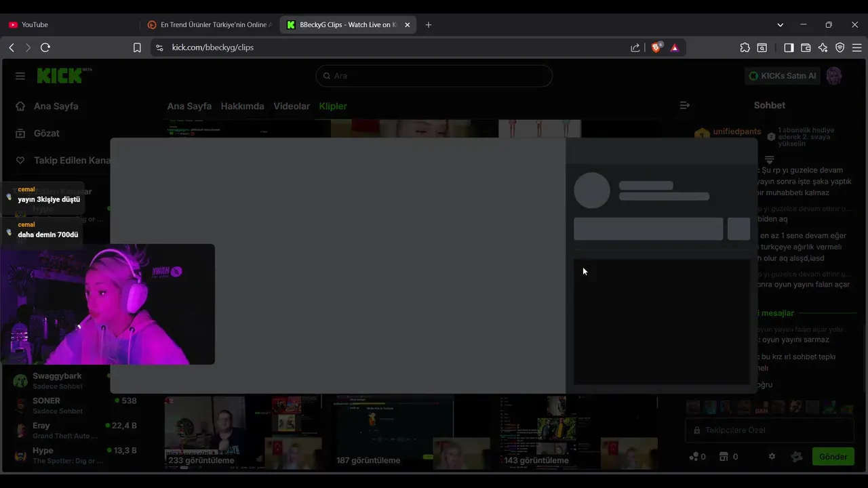This screenshot has height=488, width=868.
Task: Open clip with 187 görüntüleme
Action: [x=411, y=433]
